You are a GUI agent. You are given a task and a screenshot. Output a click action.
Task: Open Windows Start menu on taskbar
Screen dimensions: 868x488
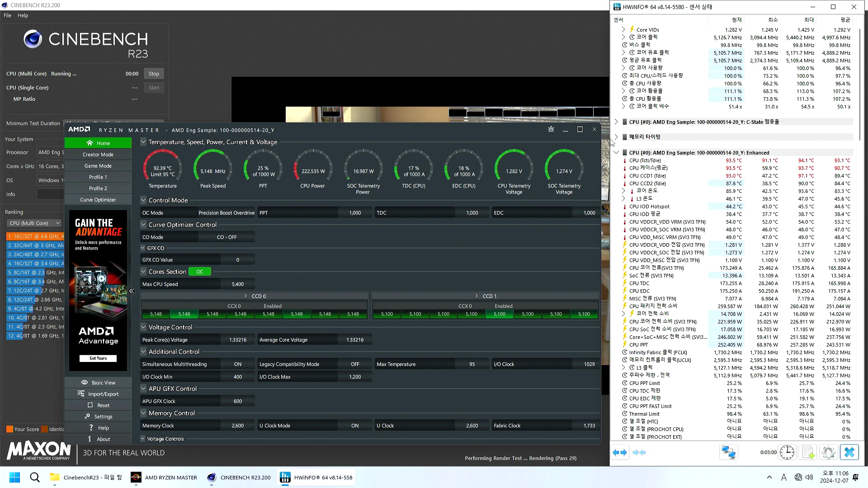[14, 477]
